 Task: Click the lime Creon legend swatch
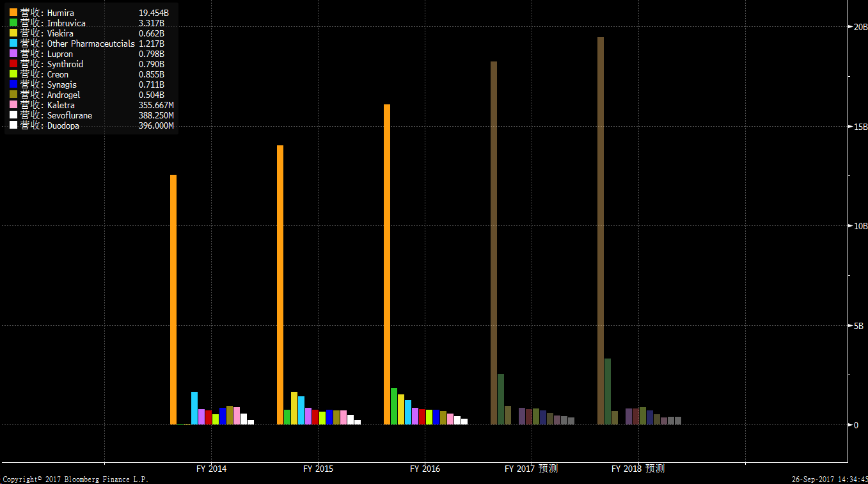click(13, 74)
